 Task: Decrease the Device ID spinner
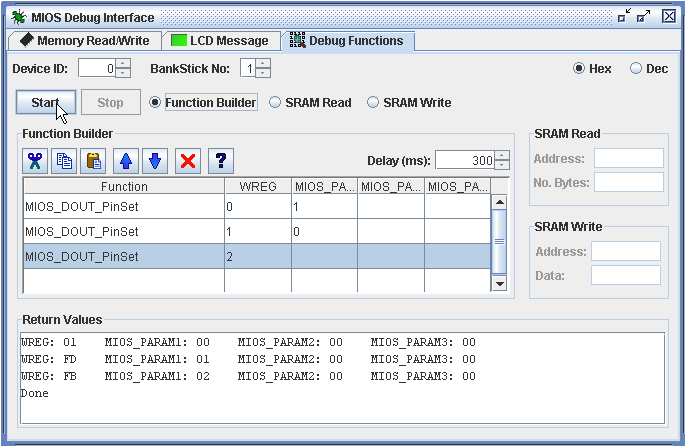click(123, 73)
